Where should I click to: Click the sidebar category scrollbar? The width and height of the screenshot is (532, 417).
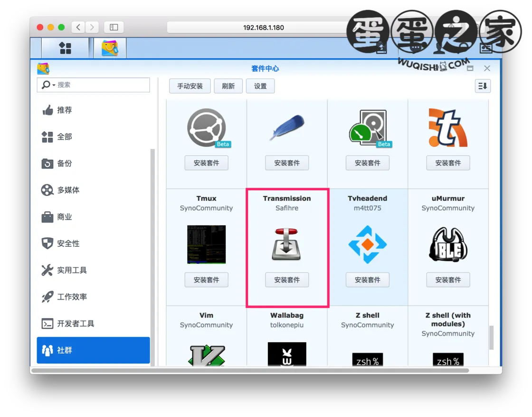coord(152,257)
